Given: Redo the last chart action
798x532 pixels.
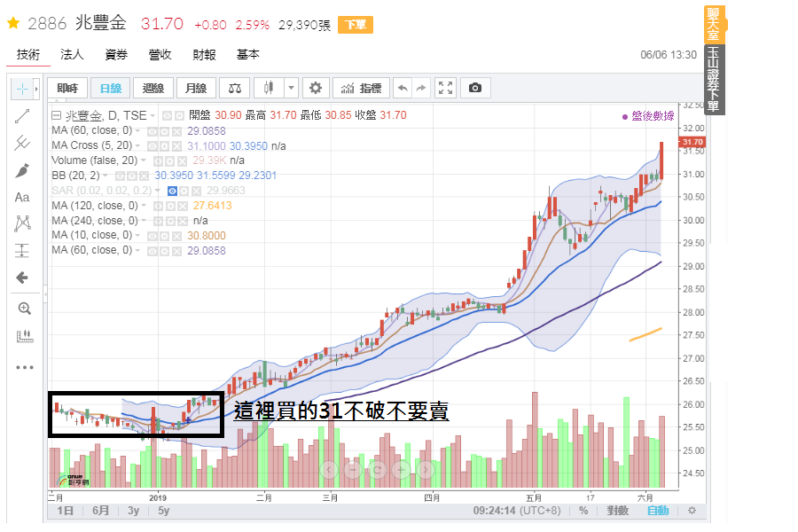Looking at the screenshot, I should pos(421,88).
